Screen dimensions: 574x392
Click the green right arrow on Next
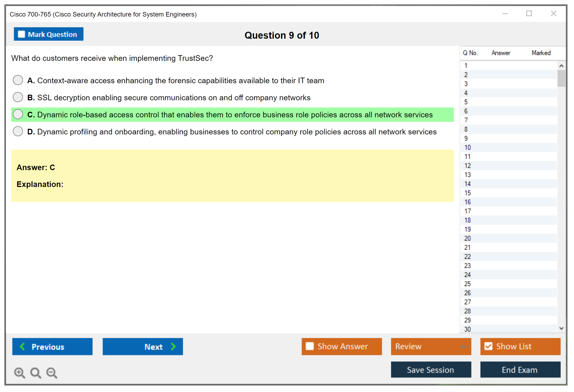[173, 346]
